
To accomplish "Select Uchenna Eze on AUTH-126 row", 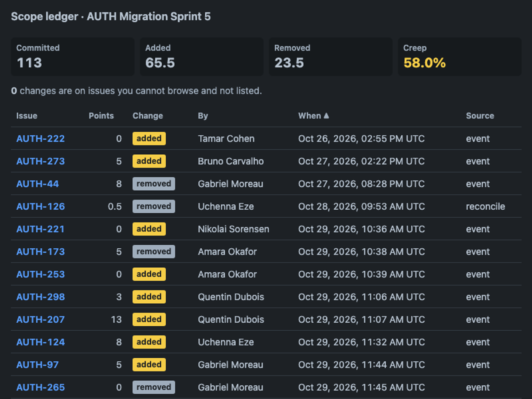I will (x=226, y=207).
